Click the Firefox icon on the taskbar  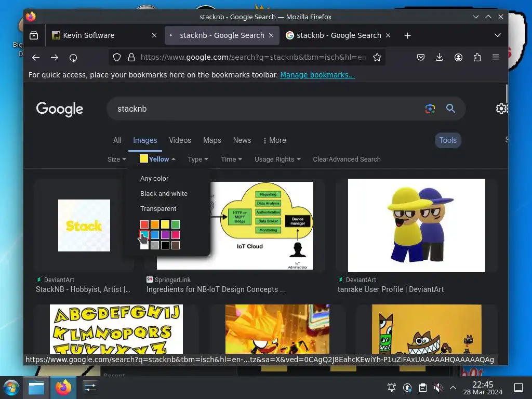(x=63, y=388)
